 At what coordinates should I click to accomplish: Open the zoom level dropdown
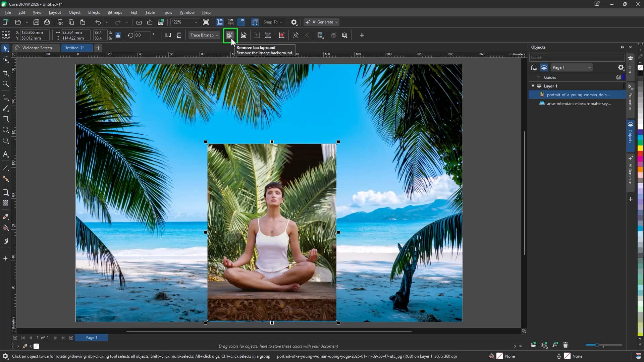[196, 22]
